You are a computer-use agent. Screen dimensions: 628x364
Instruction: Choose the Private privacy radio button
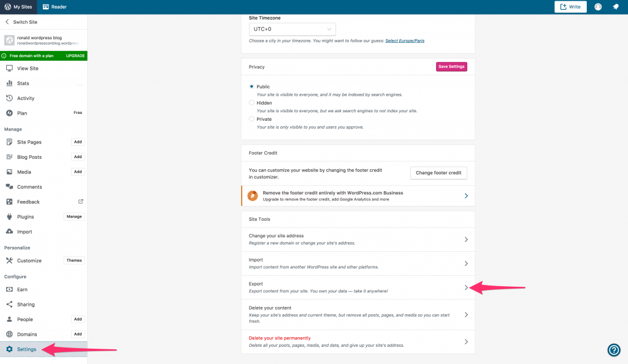251,119
